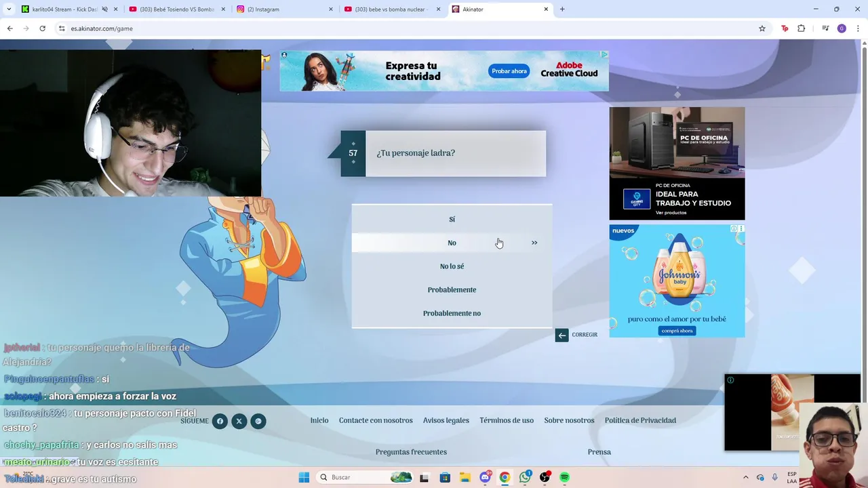Click the taskbar Buscar search box

point(365,477)
